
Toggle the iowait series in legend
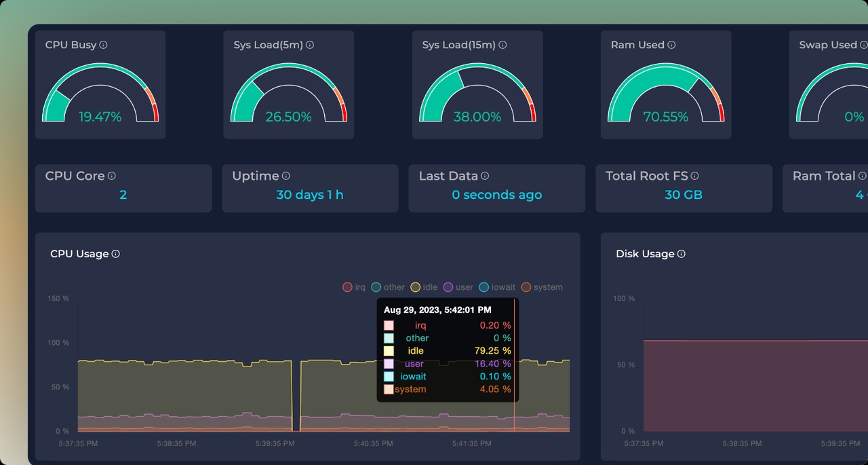(497, 287)
